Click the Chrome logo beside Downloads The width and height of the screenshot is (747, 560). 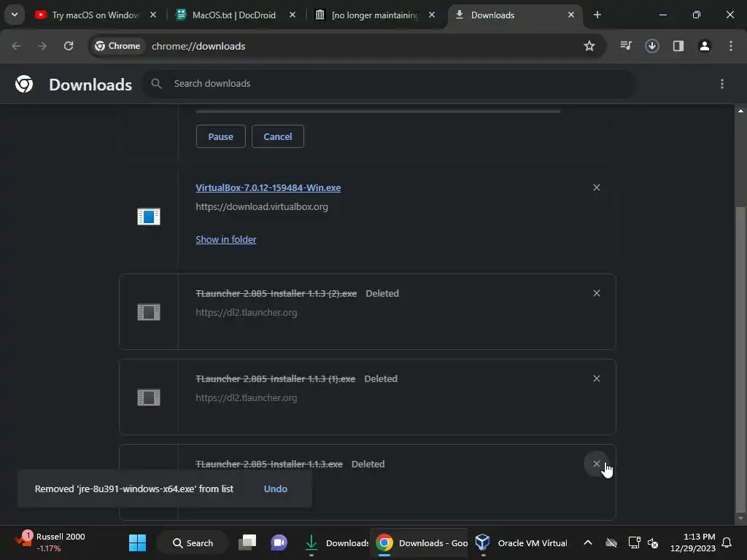24,84
